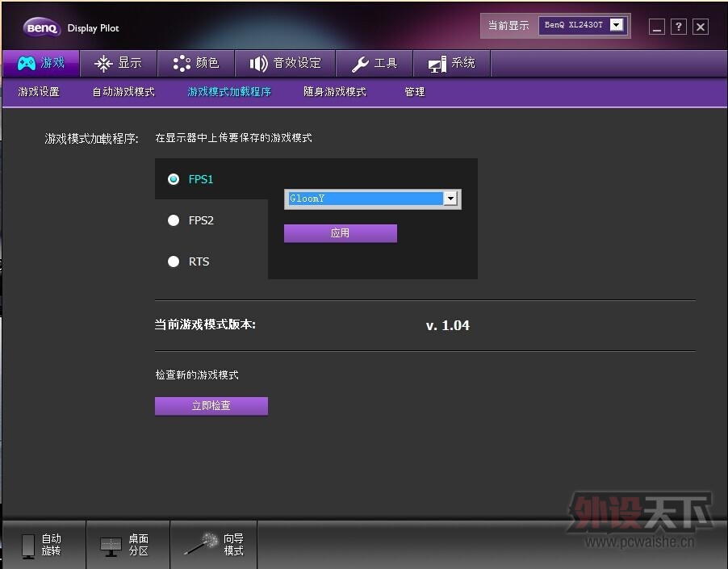Screen dimensions: 728x569
Task: Click the 当前显示 label
Action: coord(508,25)
